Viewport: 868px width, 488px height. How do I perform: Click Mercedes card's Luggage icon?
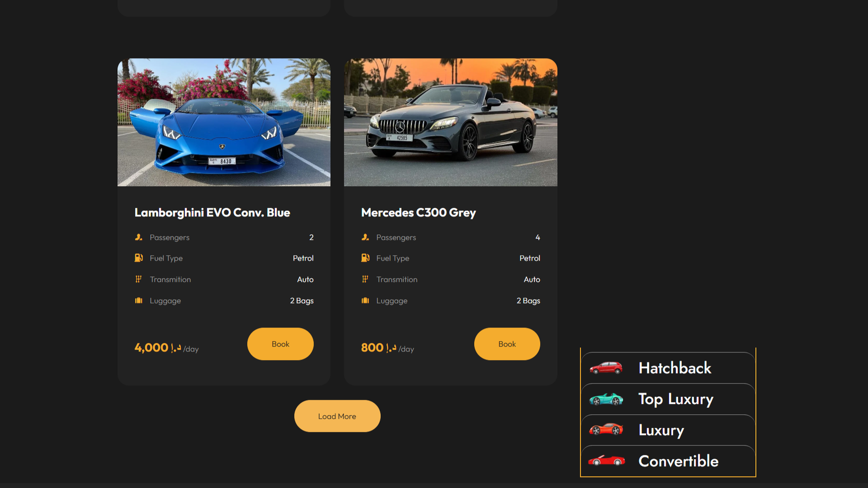click(x=365, y=300)
